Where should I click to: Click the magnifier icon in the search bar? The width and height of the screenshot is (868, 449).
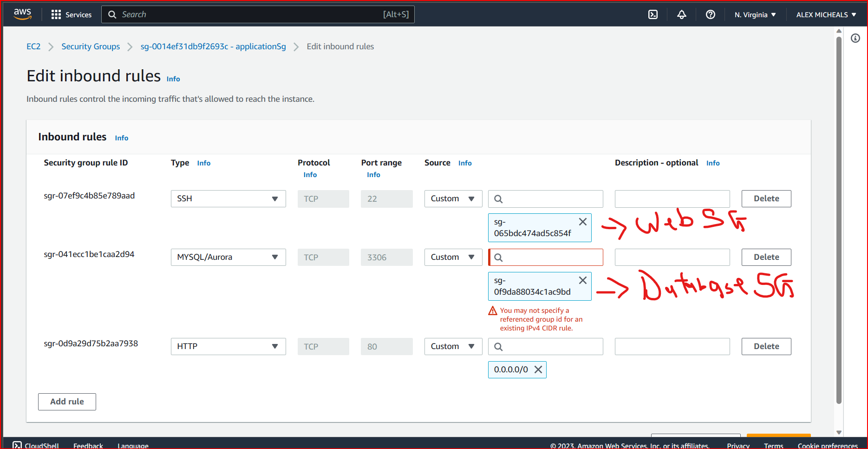112,14
